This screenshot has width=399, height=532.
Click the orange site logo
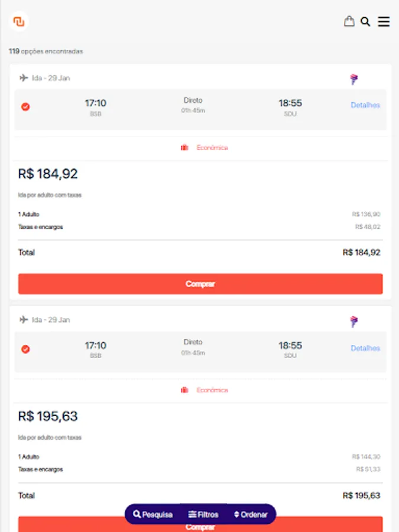coord(19,22)
